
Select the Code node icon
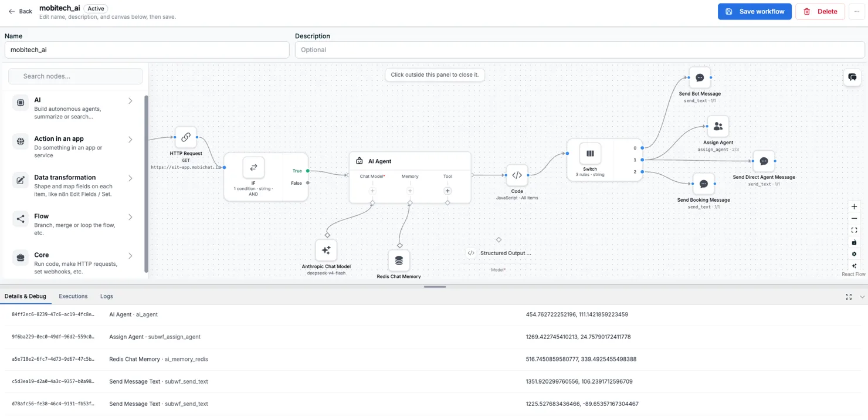(x=517, y=175)
